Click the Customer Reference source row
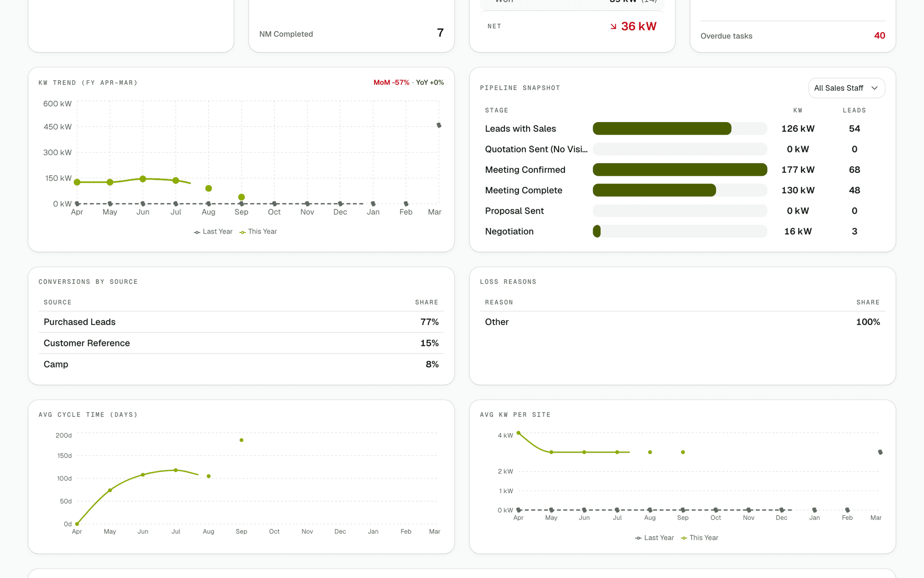The height and width of the screenshot is (578, 924). (x=241, y=343)
